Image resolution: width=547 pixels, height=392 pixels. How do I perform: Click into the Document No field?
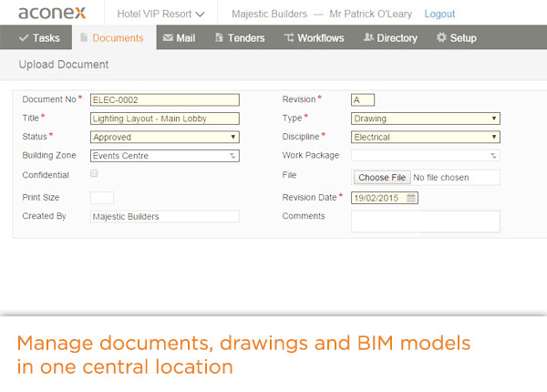[x=164, y=99]
